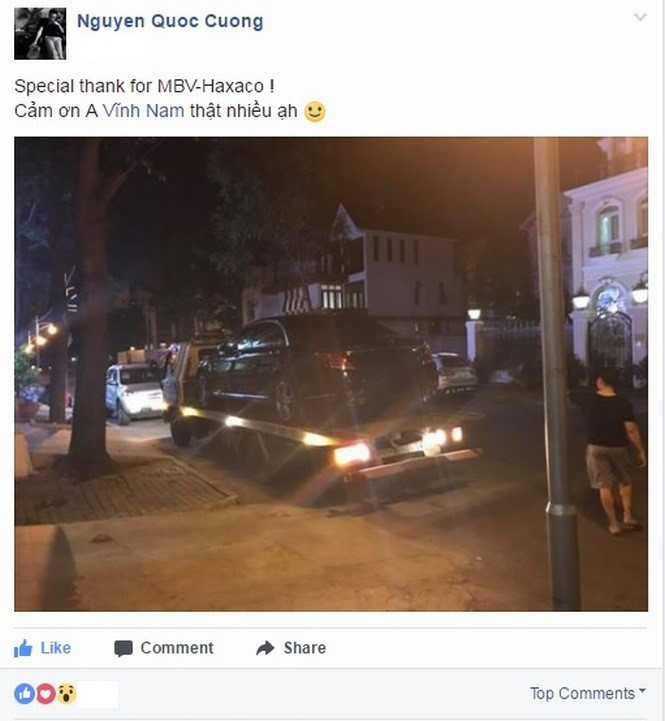Click the Like text button

point(56,648)
